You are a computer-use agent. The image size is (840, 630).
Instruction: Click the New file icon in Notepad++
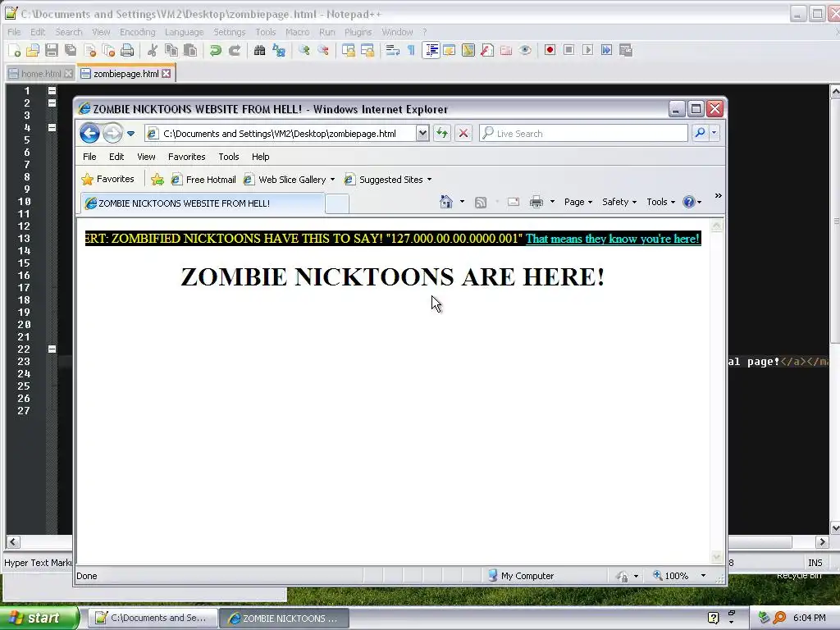(x=15, y=50)
